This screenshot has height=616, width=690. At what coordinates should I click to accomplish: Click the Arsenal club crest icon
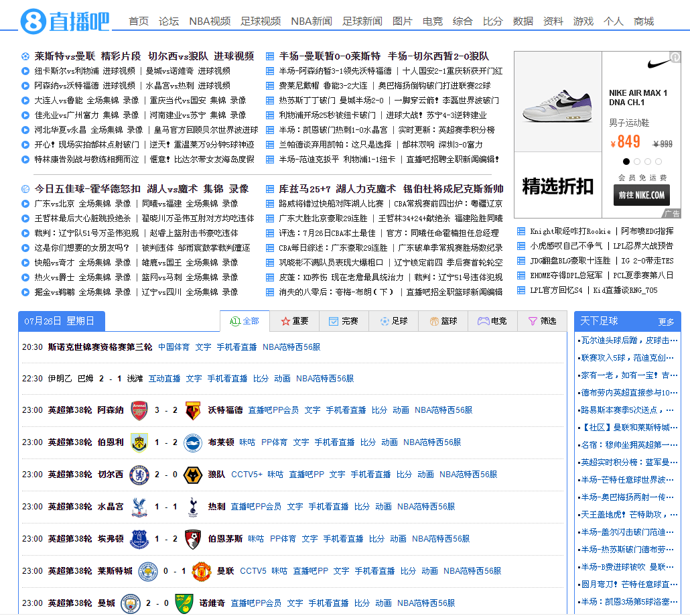point(139,410)
